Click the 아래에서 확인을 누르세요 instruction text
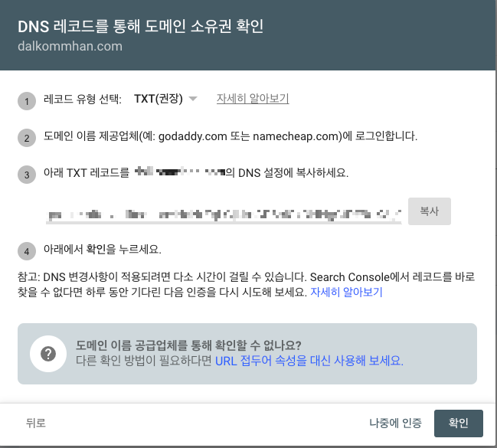The image size is (497, 448). [x=103, y=249]
